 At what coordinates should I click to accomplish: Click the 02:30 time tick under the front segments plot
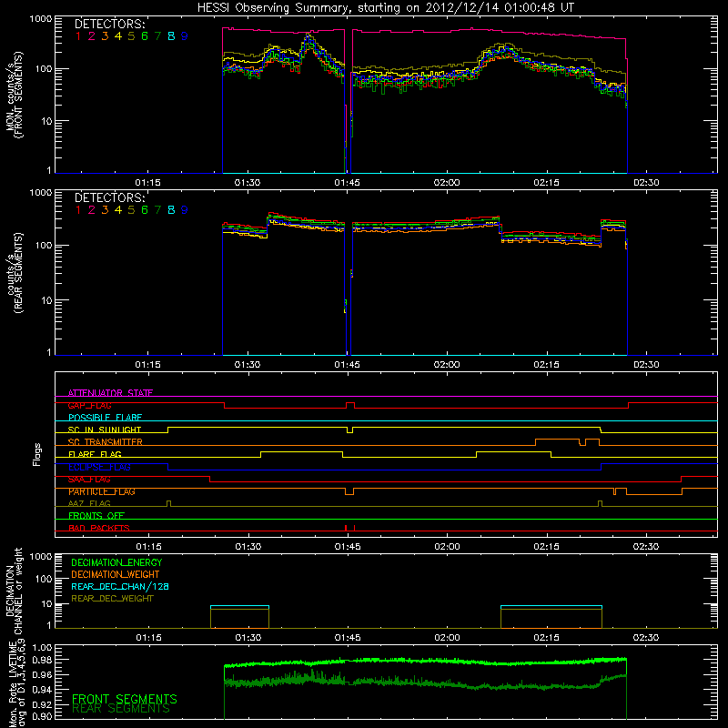(x=646, y=183)
